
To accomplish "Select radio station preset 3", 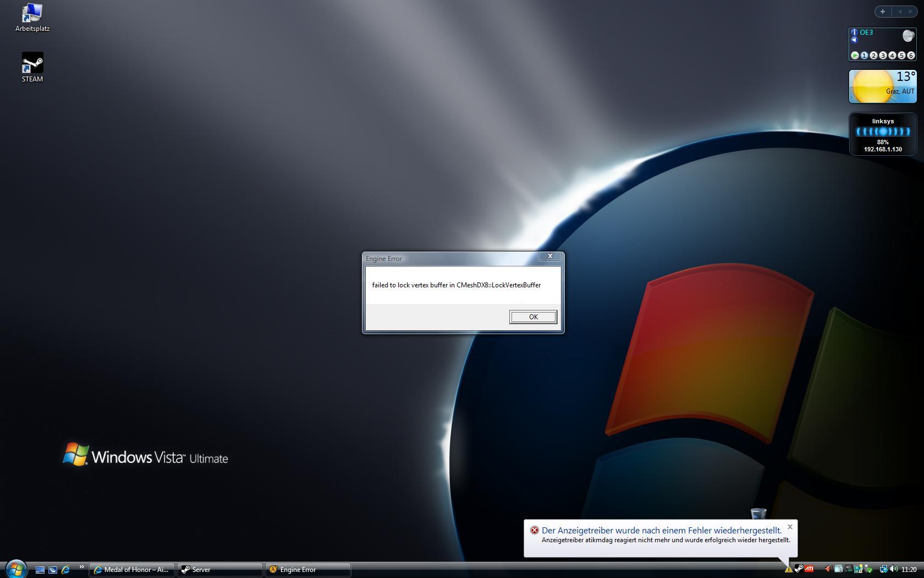I will pos(883,56).
